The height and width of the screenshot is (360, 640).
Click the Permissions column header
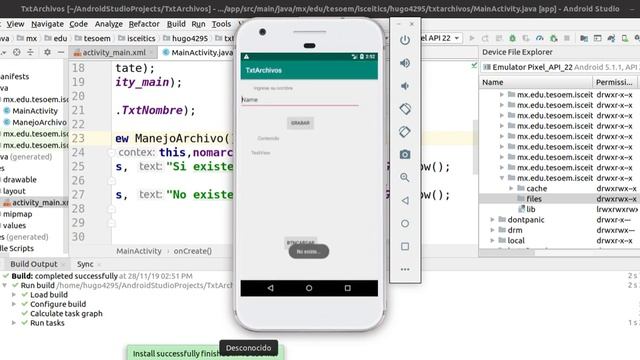(x=614, y=82)
